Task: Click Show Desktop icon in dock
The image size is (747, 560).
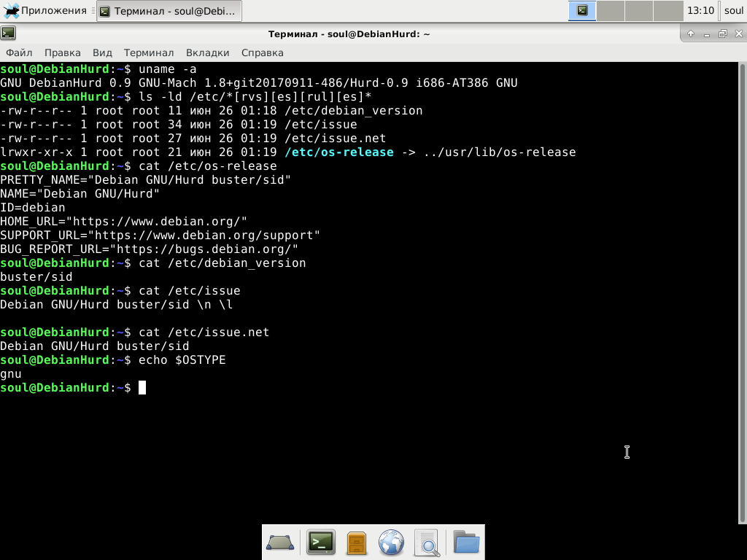Action: [279, 542]
